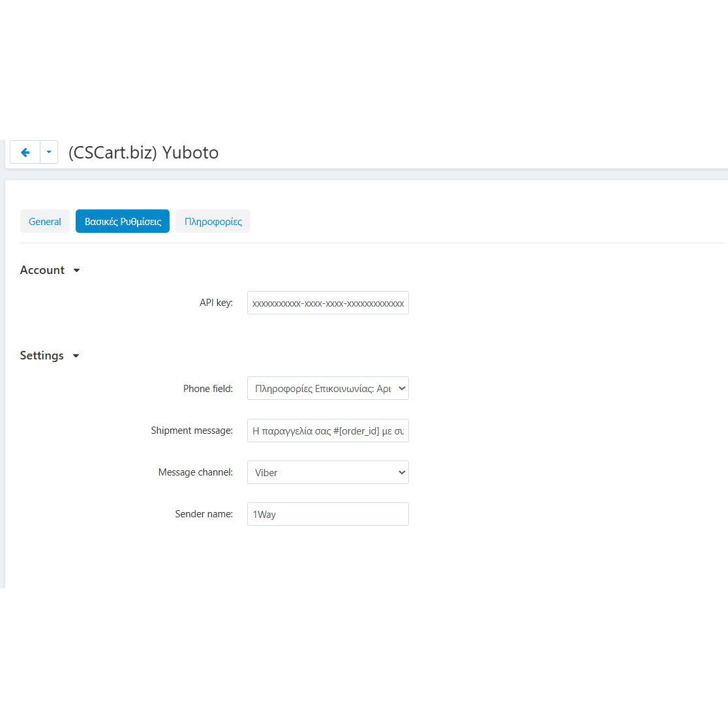Select the Βασικές Ρυθμίσεις tab
728x728 pixels.
pos(123,222)
